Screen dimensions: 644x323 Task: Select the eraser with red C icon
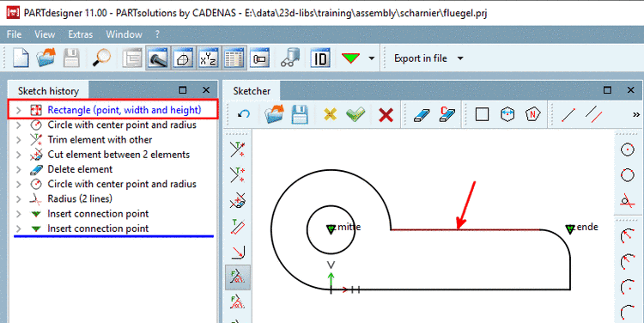447,114
